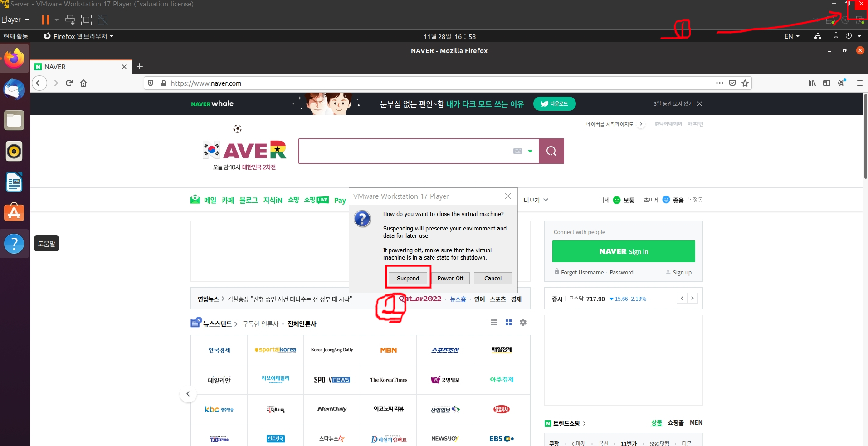The image size is (868, 446).
Task: Open the Files app from the dock
Action: pos(14,120)
